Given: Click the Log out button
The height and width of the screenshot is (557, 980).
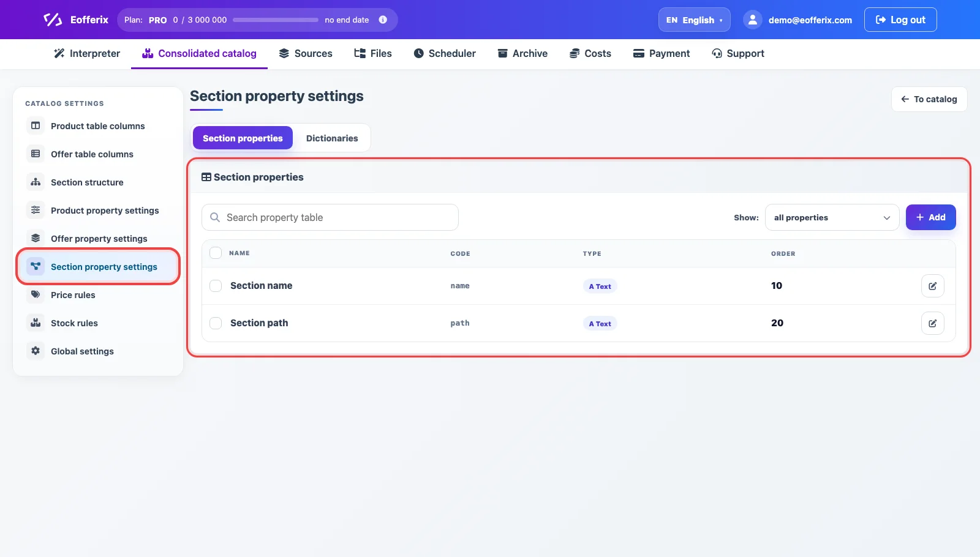Looking at the screenshot, I should click(x=900, y=20).
